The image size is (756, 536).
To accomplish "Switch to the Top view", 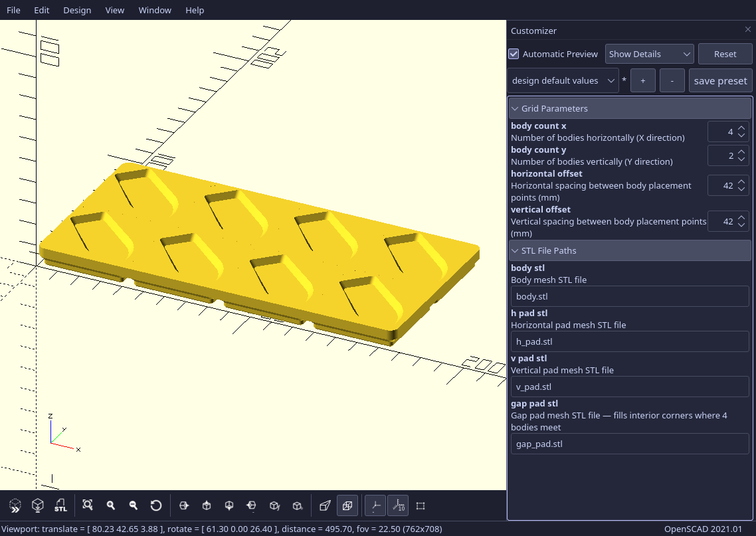I will point(207,505).
